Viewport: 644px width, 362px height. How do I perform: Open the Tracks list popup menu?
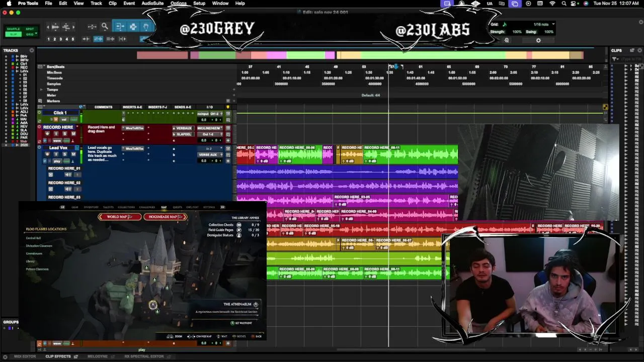(x=31, y=50)
